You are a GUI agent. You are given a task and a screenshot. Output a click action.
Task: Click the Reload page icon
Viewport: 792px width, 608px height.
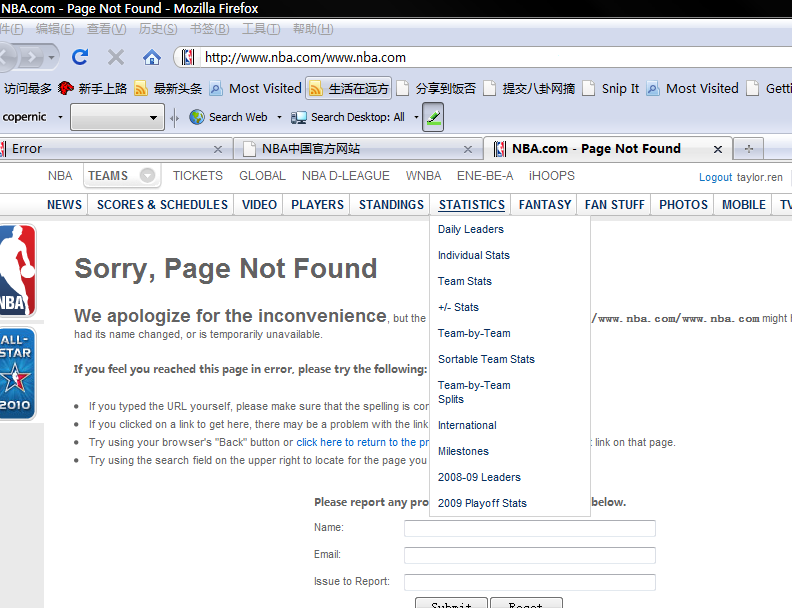click(80, 57)
